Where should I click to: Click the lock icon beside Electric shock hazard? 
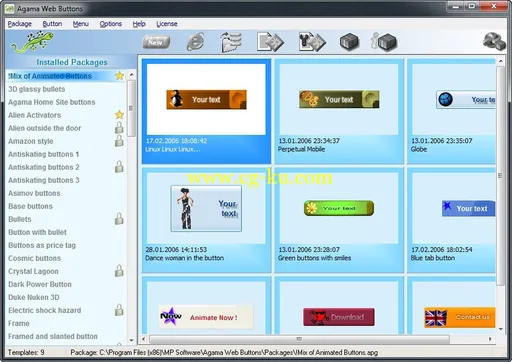click(119, 310)
